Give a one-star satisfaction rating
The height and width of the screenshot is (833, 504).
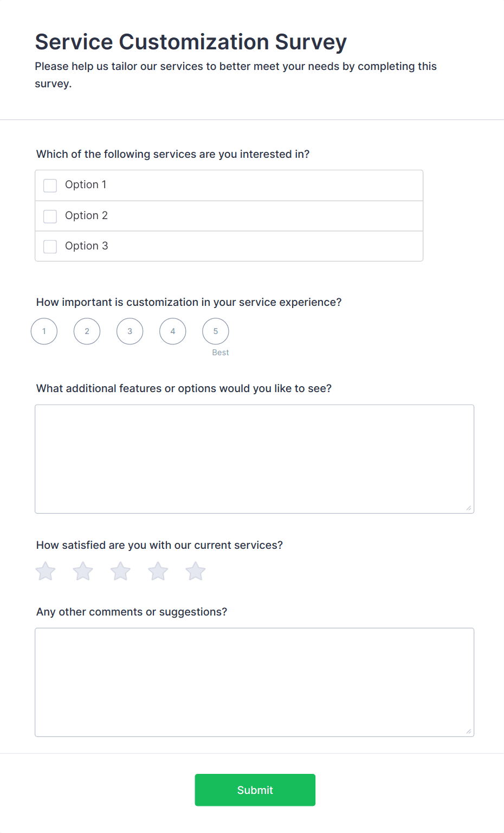[45, 571]
